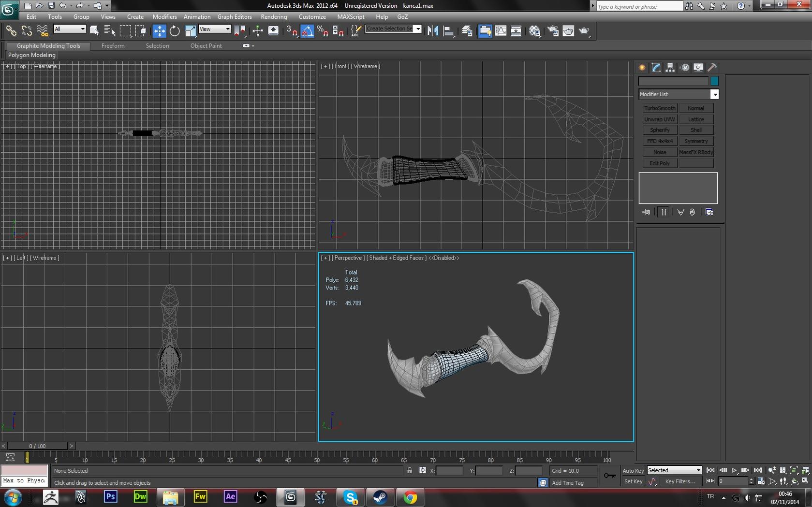The image size is (812, 507).
Task: Open the Create command panel tab
Action: click(642, 68)
